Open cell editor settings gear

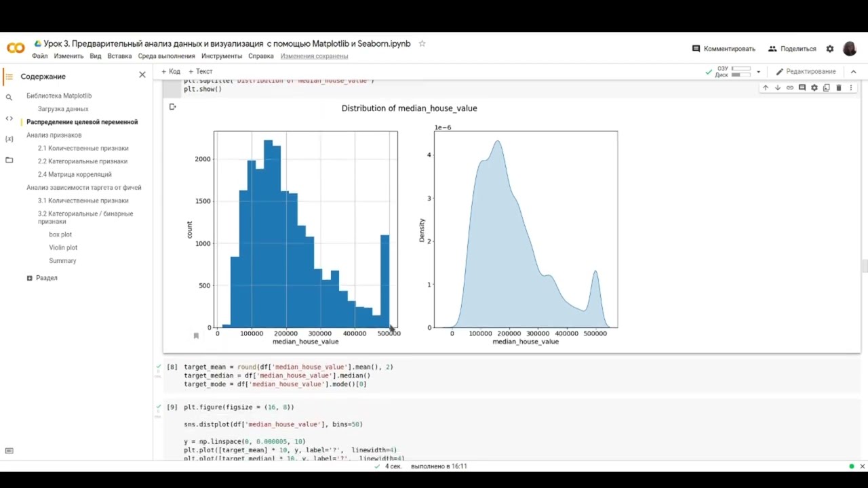coord(814,87)
